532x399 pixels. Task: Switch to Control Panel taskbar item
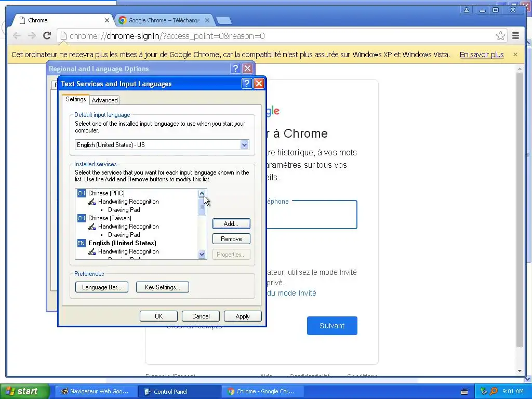(180, 391)
